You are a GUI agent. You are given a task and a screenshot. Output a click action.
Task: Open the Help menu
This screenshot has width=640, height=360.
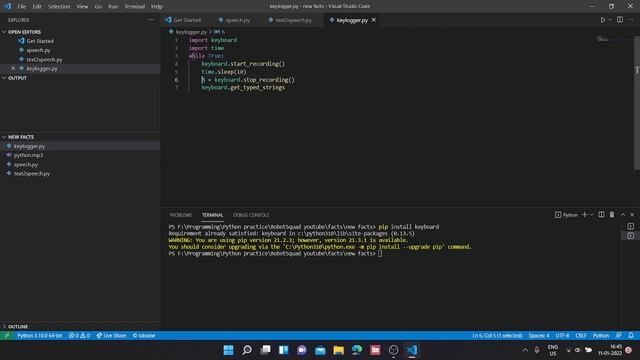[157, 7]
